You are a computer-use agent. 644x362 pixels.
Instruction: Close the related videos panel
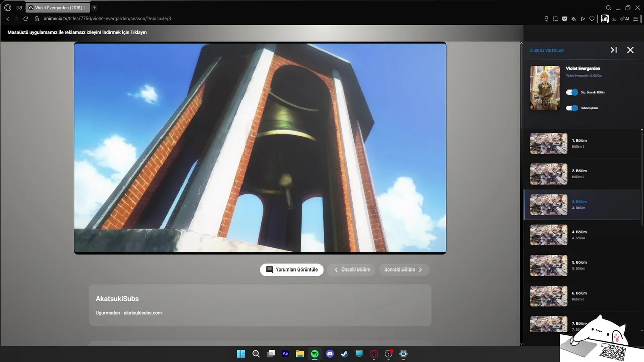click(630, 50)
